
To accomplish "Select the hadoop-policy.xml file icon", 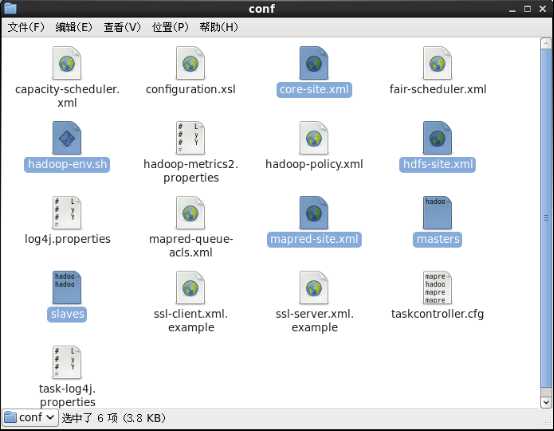I will 314,138.
